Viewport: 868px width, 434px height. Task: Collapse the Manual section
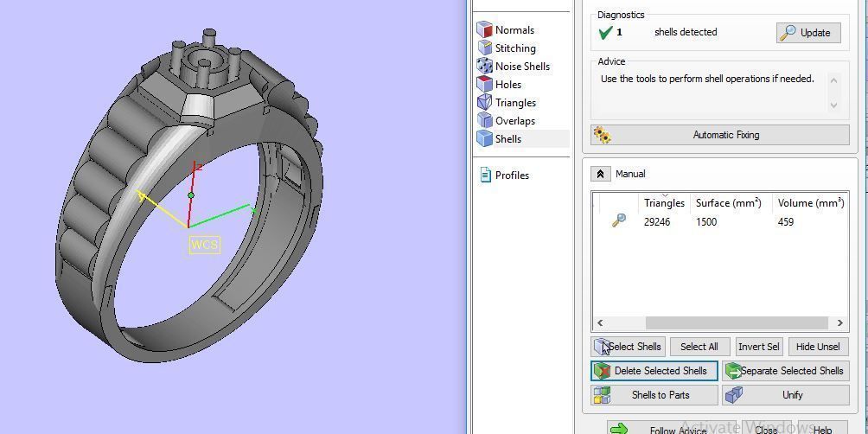[600, 174]
